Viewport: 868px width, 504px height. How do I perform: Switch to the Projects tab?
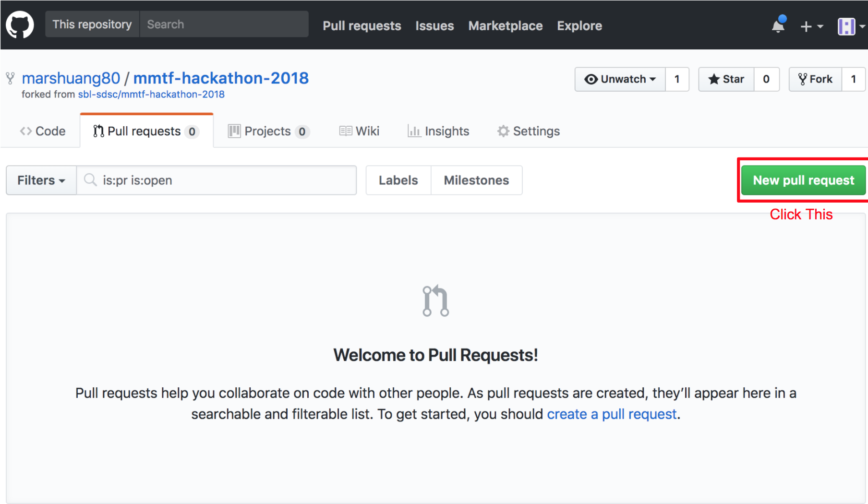[x=269, y=131]
